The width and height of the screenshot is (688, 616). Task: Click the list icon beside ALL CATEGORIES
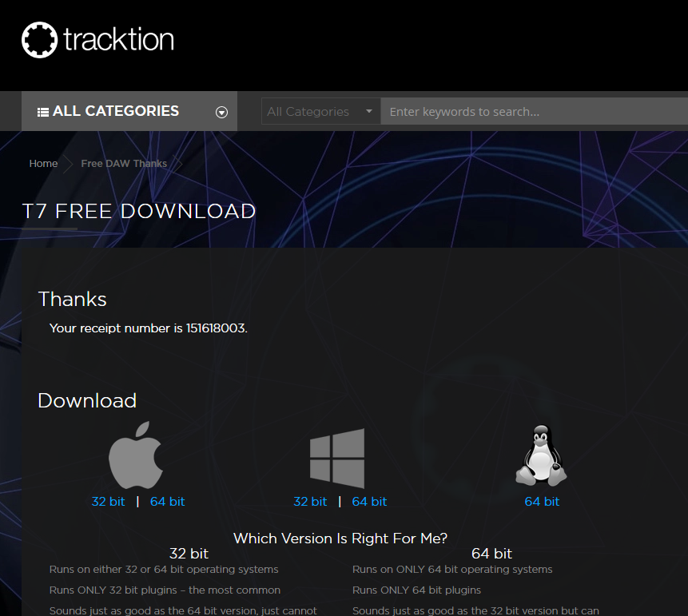tap(43, 113)
